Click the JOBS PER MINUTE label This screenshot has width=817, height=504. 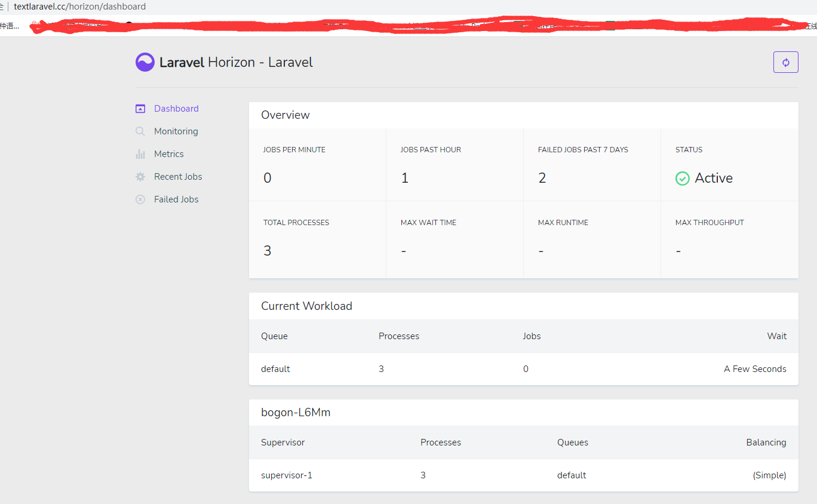[294, 150]
